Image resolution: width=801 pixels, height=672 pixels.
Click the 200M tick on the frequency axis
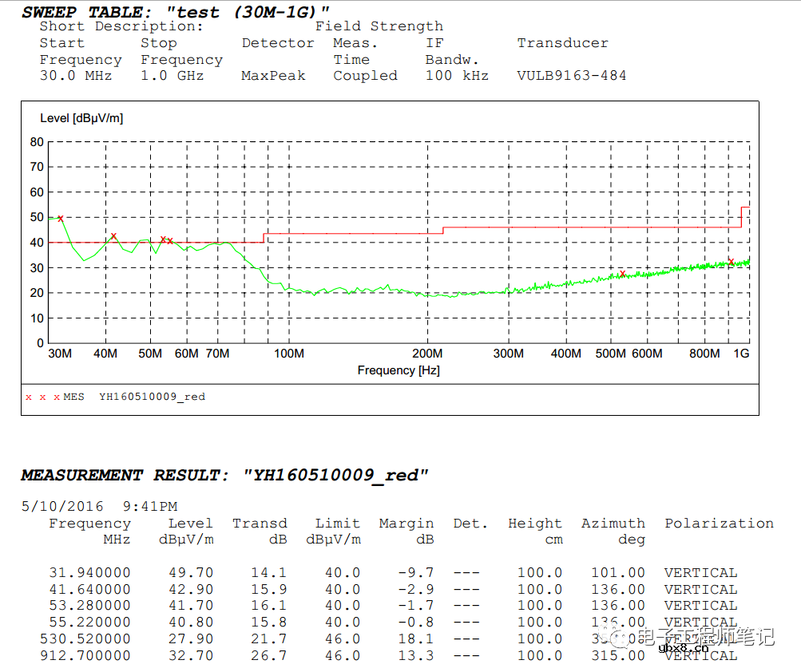tap(427, 354)
